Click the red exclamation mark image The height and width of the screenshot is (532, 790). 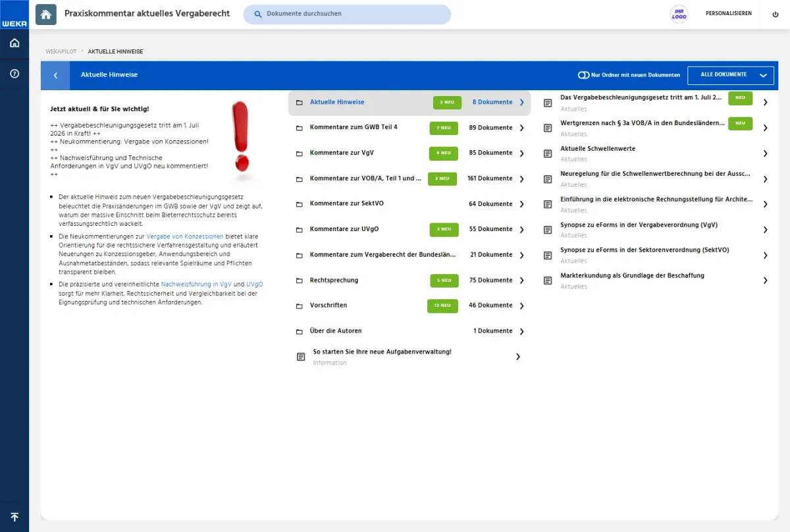coord(242,140)
